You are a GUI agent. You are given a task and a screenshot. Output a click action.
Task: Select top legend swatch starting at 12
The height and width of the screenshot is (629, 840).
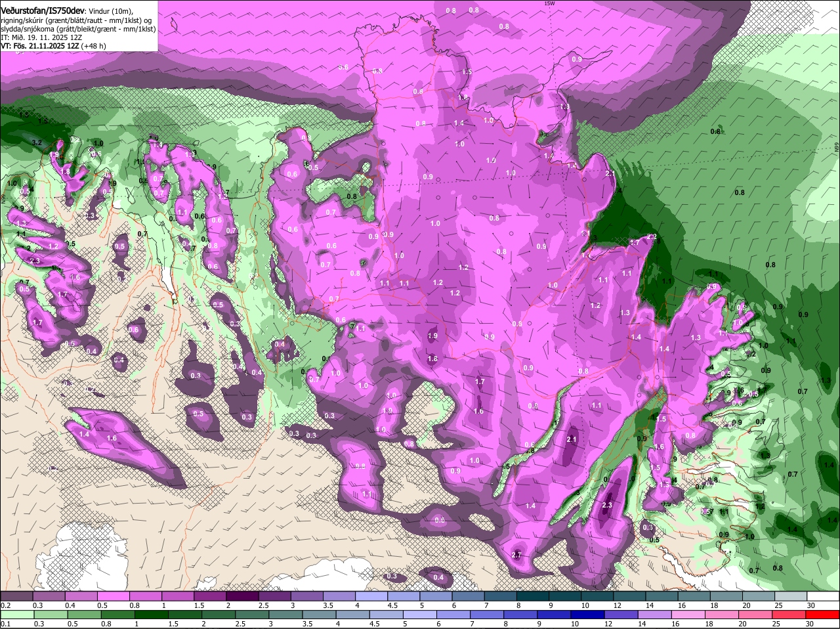point(629,596)
